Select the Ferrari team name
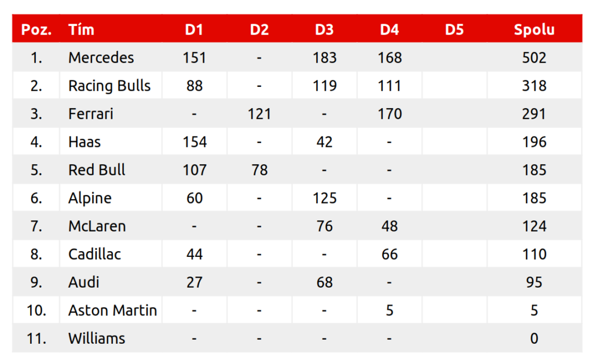This screenshot has width=593, height=364. click(x=91, y=114)
